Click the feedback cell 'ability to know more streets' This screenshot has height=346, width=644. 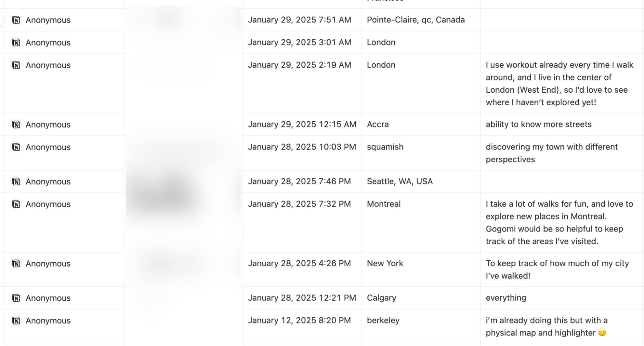[x=539, y=125]
